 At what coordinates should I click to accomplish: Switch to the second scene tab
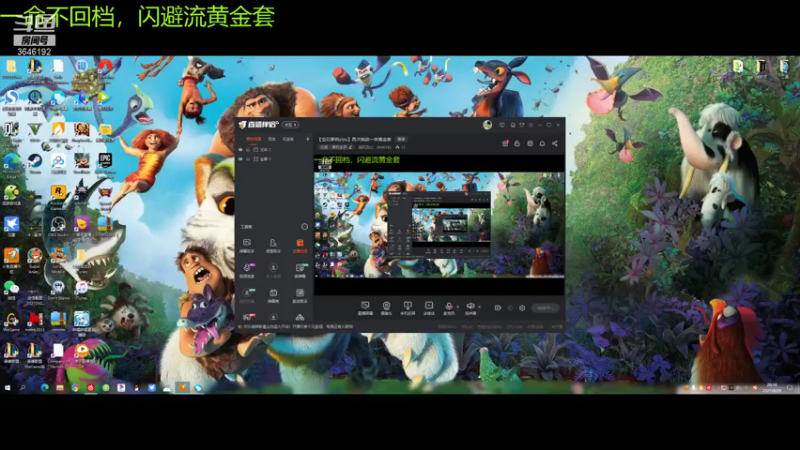coord(272,139)
